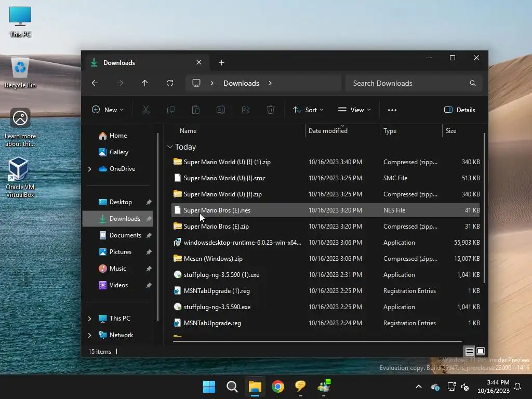Viewport: 532px width, 399px height.
Task: Expand OneDrive tree node chevron
Action: pos(89,169)
